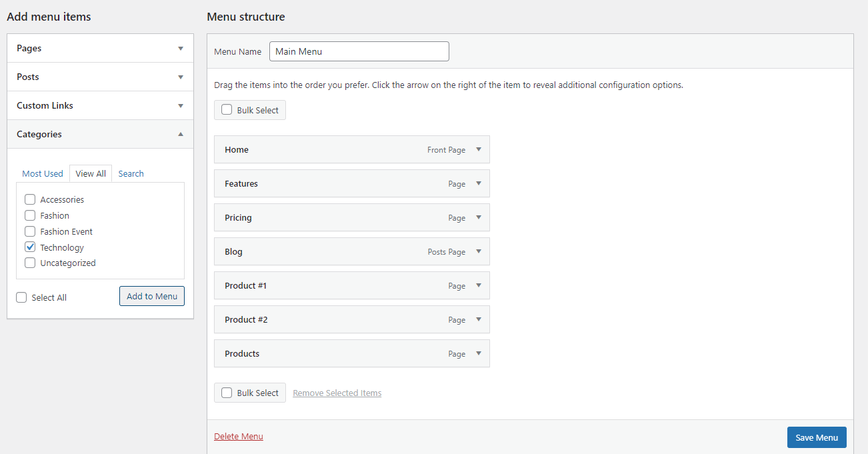This screenshot has height=454, width=868.
Task: Open the Products item settings arrow
Action: point(479,353)
